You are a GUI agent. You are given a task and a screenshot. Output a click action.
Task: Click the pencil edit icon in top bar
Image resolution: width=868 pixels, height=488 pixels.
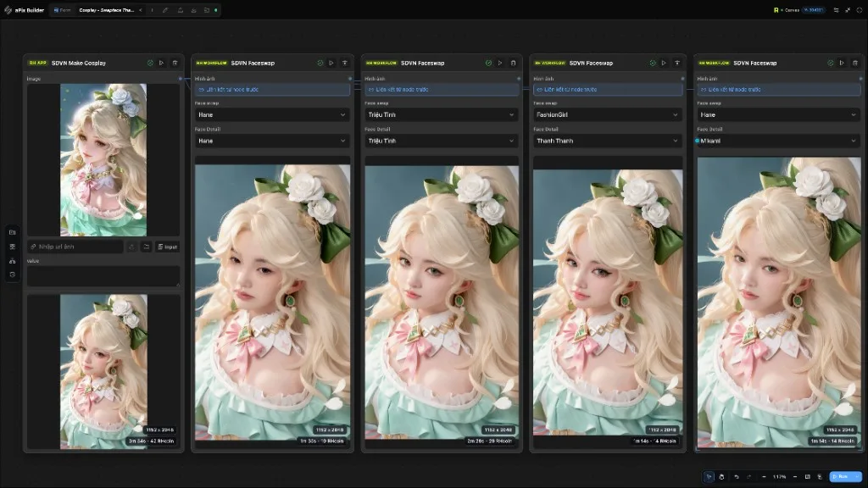click(165, 10)
